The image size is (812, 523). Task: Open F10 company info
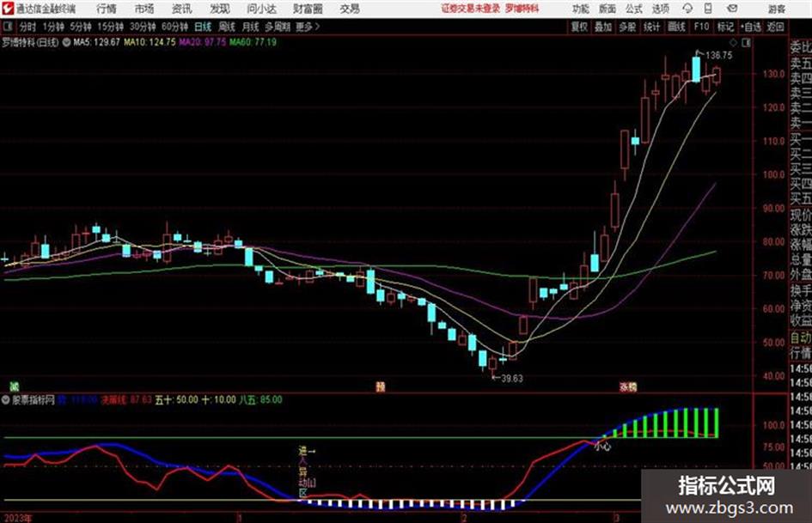point(701,27)
